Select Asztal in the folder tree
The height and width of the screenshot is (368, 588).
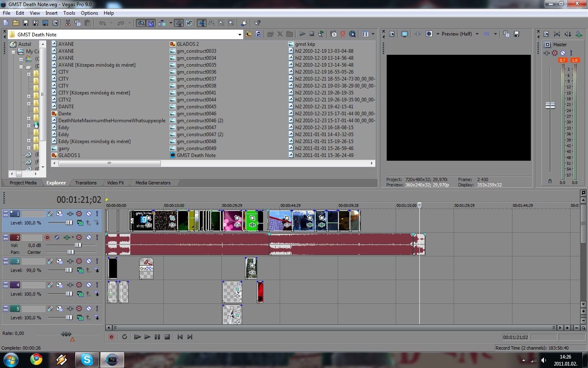[24, 44]
